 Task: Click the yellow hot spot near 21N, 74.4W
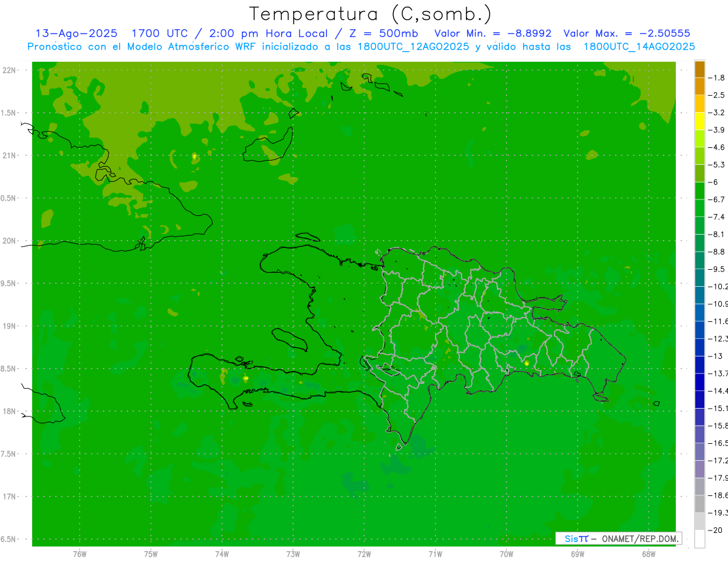coord(194,156)
